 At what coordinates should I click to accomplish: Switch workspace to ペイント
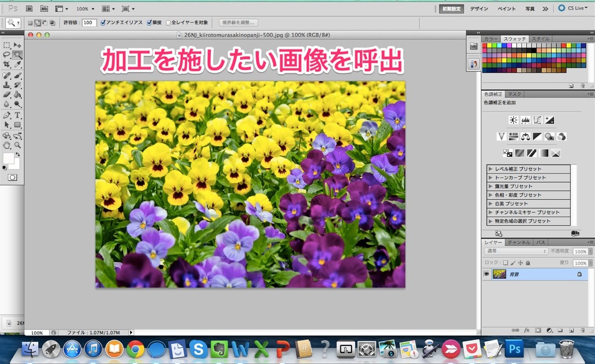point(506,9)
